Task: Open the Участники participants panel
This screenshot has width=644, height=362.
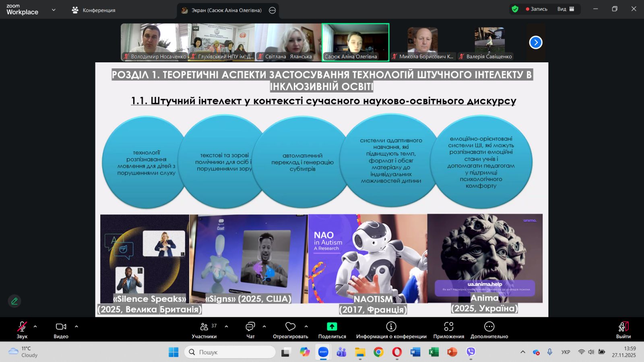Action: [x=204, y=329]
